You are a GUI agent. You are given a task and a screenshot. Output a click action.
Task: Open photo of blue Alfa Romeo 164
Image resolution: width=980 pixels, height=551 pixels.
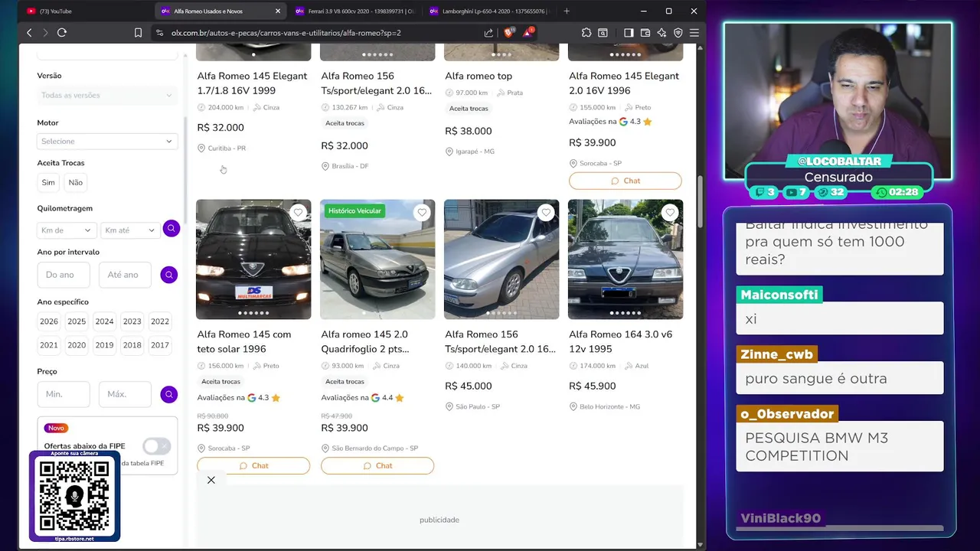point(626,259)
